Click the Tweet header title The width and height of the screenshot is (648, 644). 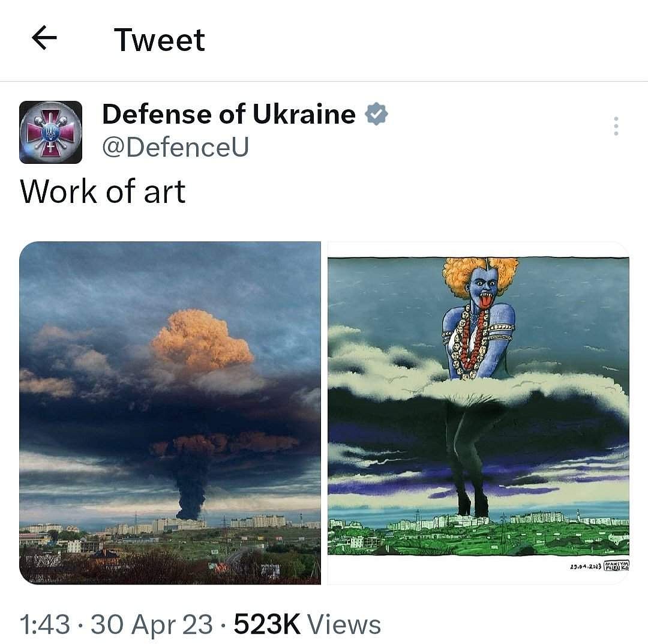coord(159,40)
